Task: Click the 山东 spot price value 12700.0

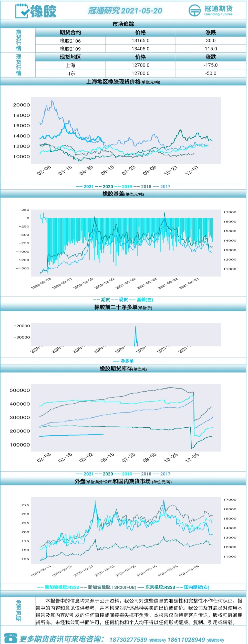Action: point(140,73)
